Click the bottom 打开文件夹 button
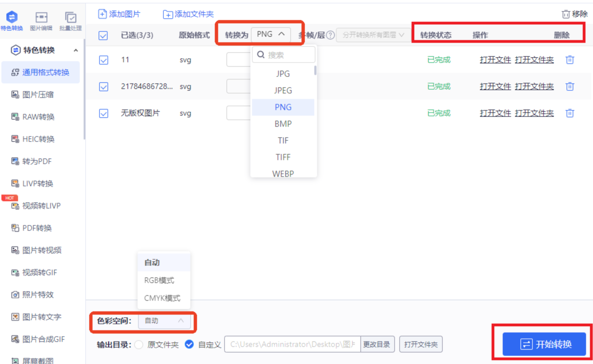Image resolution: width=593 pixels, height=364 pixels. pos(421,344)
